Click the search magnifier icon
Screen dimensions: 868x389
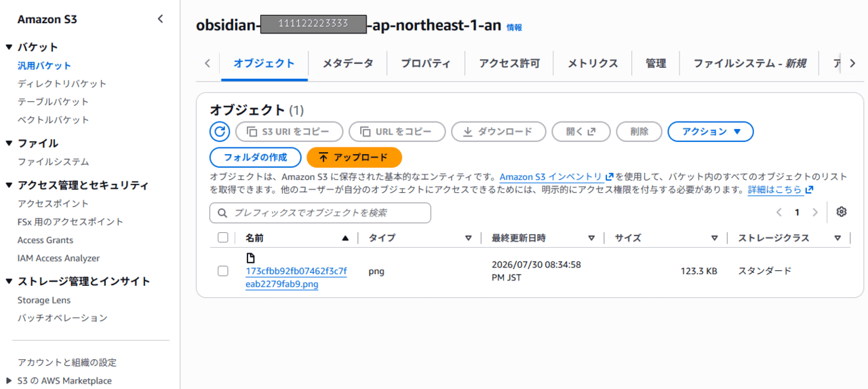tap(222, 213)
